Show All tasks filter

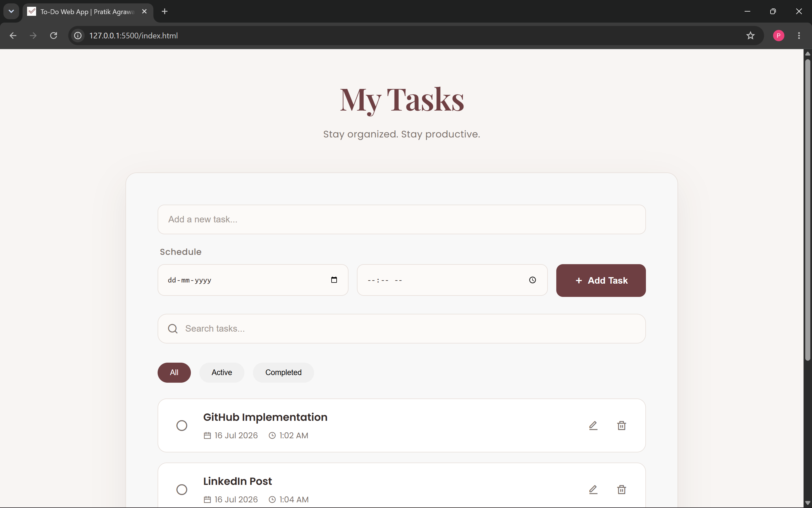(174, 373)
